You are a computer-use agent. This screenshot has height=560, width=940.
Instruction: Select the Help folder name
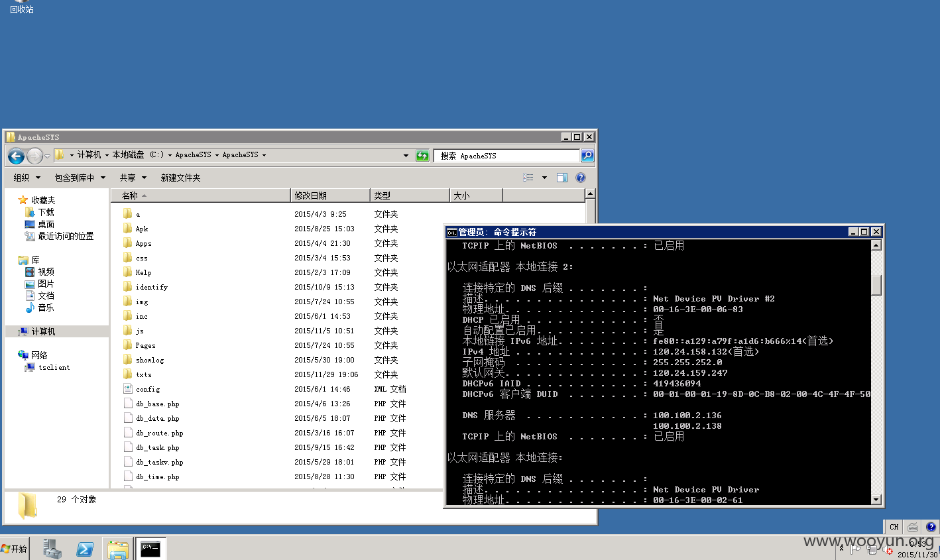click(x=144, y=272)
